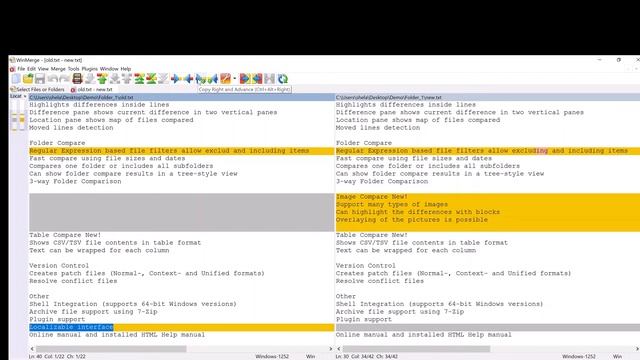Click Copy Right blue arrow icon
The image size is (640, 360).
176,79
